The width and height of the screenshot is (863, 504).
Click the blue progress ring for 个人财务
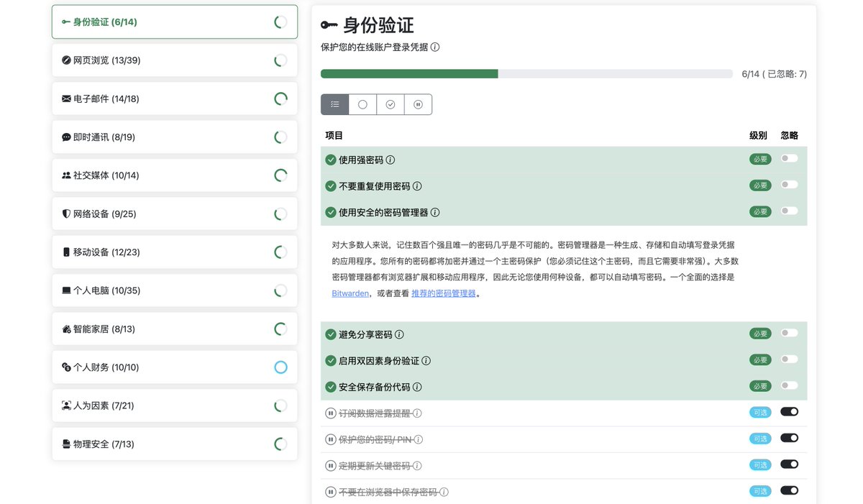pyautogui.click(x=281, y=367)
